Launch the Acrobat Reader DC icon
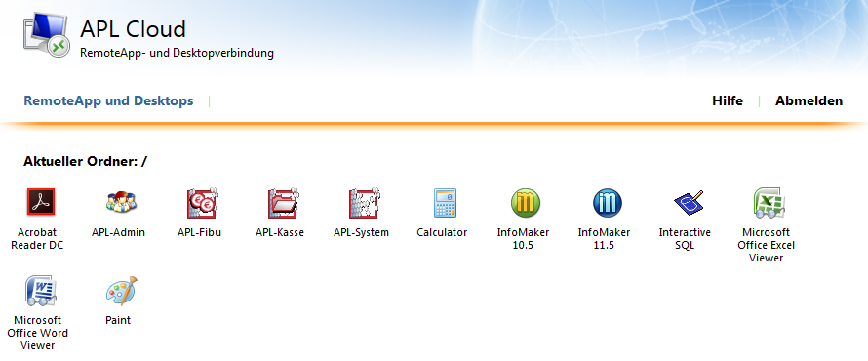 point(41,202)
